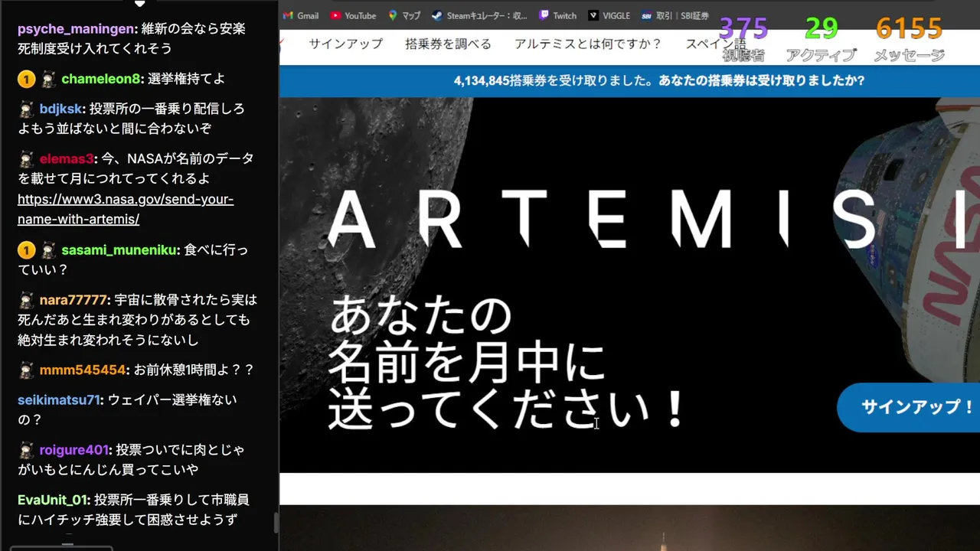Click the orange 1 badge beside chameleon8
The height and width of the screenshot is (551, 980).
pos(26,79)
